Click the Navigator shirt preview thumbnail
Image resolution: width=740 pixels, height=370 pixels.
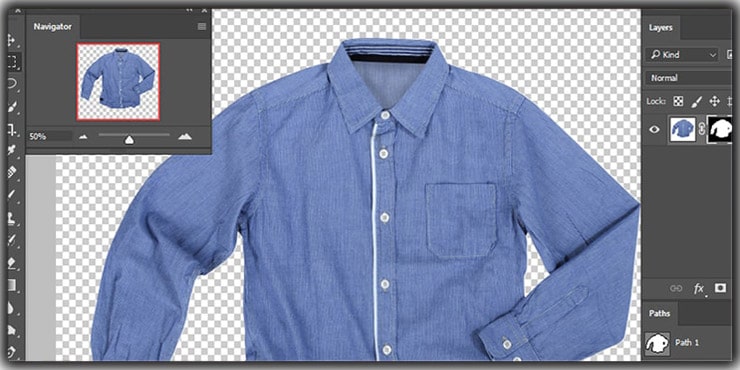click(x=118, y=82)
